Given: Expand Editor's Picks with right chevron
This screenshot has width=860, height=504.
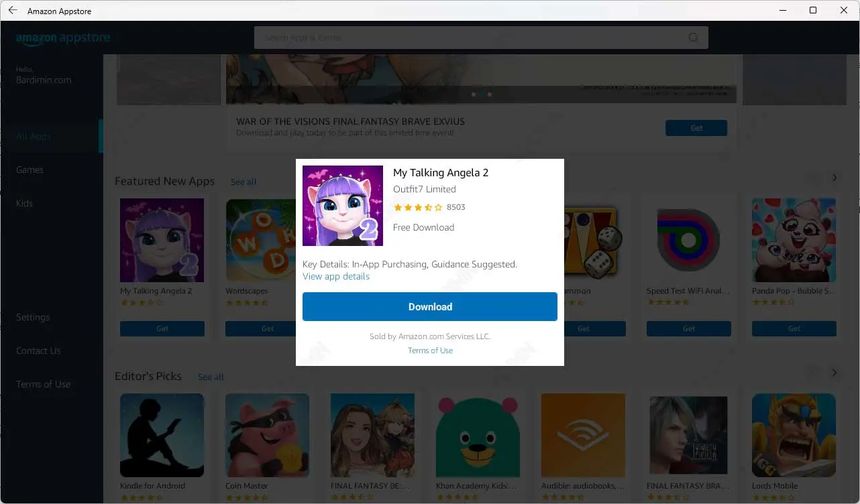Looking at the screenshot, I should point(835,373).
